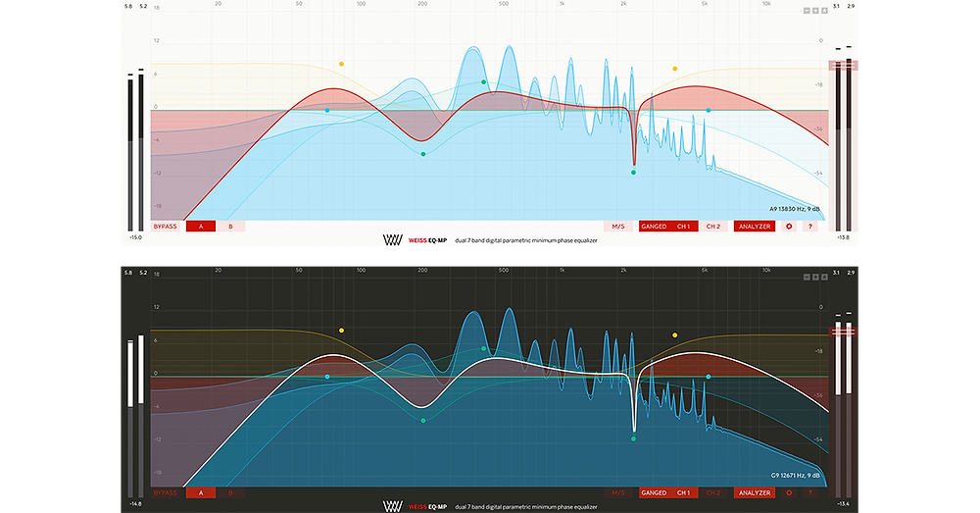Image resolution: width=980 pixels, height=513 pixels.
Task: Click the 'A9 13830 Hz, 9 dB' readout
Action: point(795,209)
